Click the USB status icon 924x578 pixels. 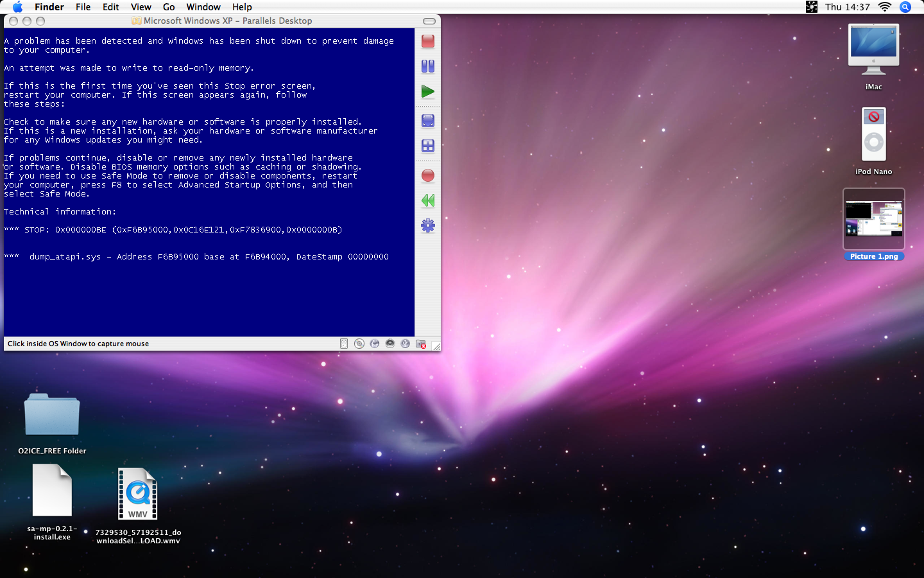coord(406,344)
